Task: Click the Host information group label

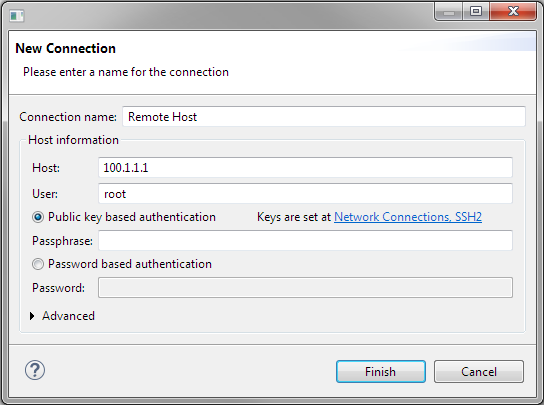Action: [x=73, y=140]
